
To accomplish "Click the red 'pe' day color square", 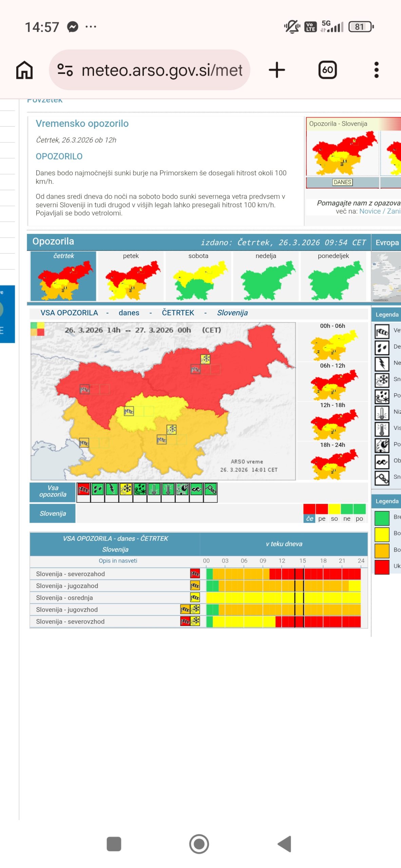I will (x=321, y=509).
